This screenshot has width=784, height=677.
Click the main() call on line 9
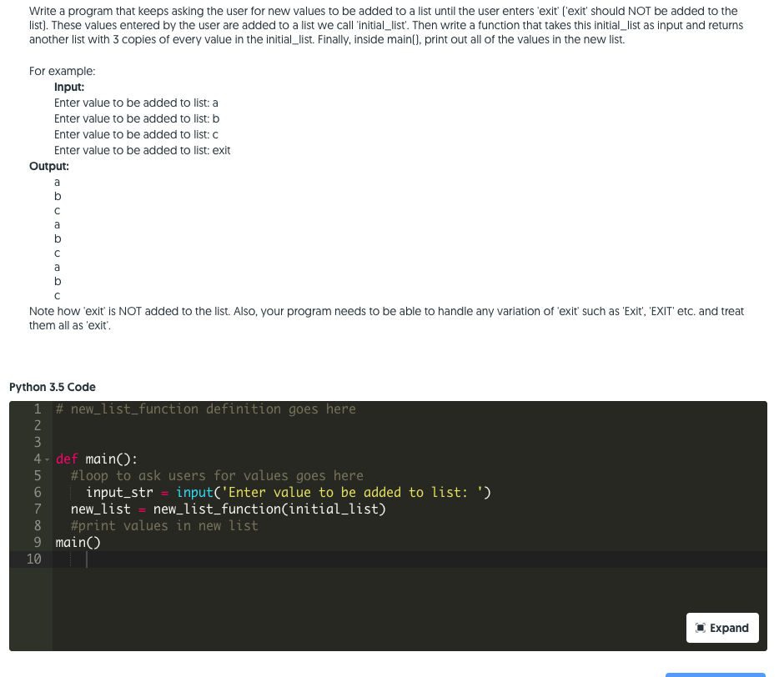click(x=77, y=542)
